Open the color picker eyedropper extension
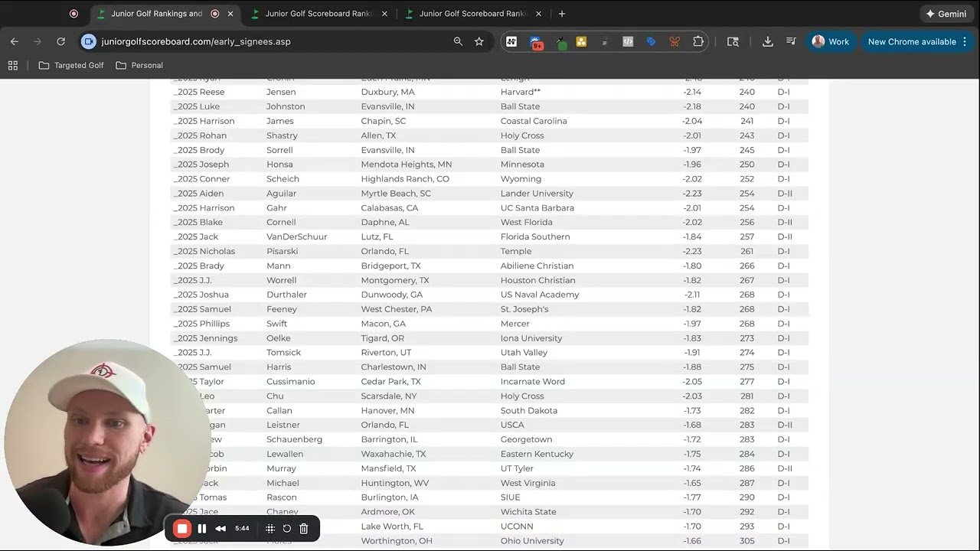Screen dimensions: 980x551 (x=561, y=42)
